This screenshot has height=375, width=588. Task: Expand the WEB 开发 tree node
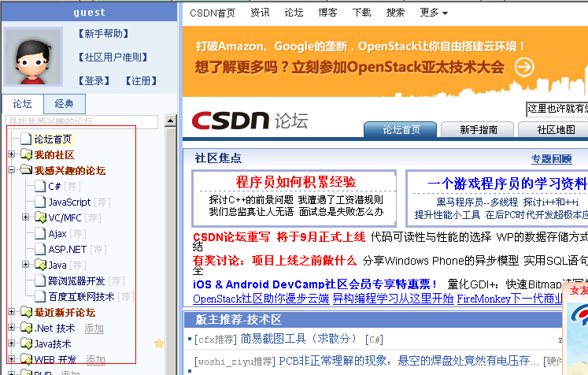click(x=11, y=359)
